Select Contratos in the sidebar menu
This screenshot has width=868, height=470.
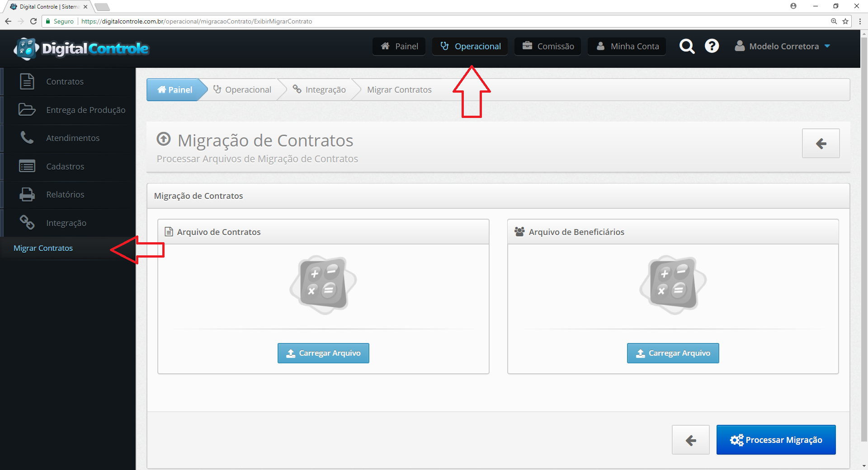tap(68, 82)
